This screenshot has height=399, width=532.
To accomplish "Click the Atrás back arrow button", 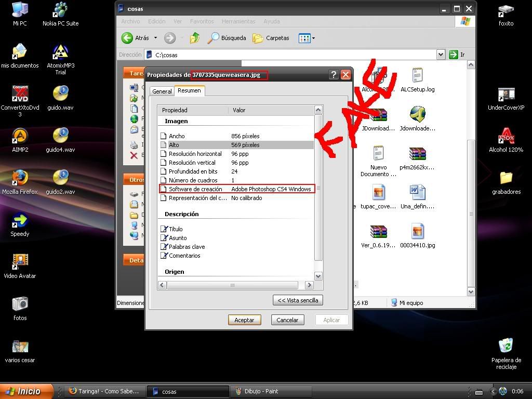I will [x=136, y=38].
